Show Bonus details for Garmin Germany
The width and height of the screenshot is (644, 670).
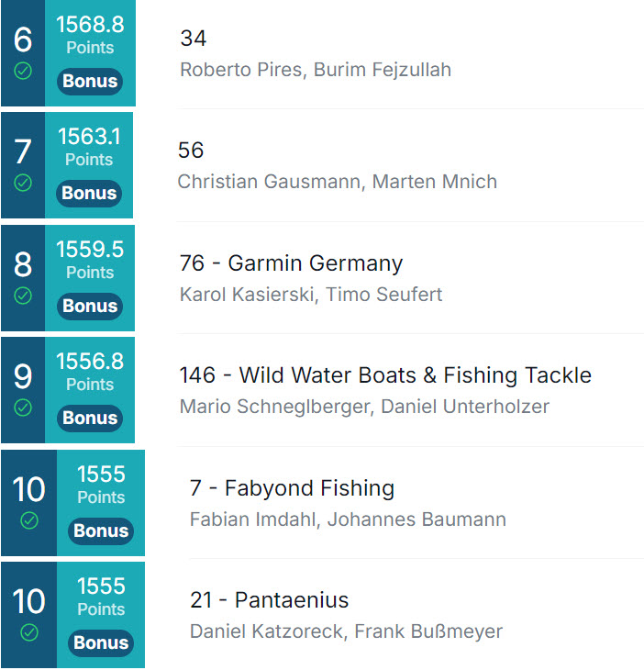click(90, 306)
